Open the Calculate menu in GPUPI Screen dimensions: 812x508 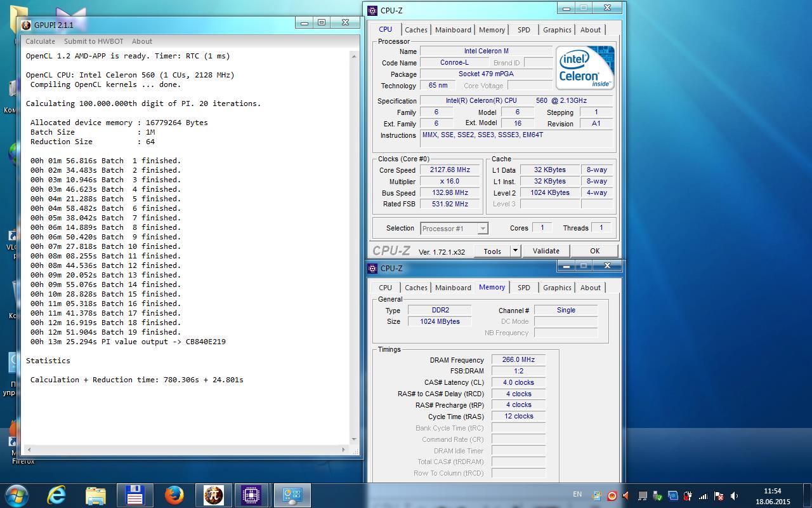[x=40, y=41]
